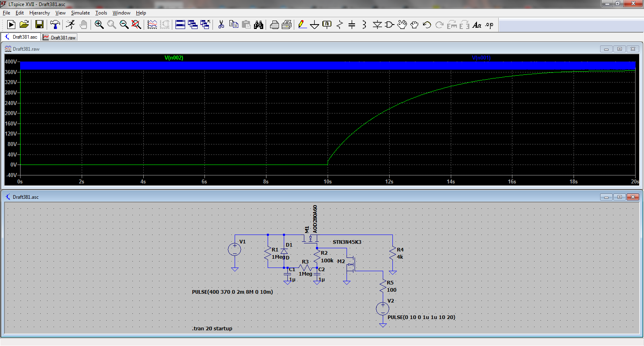Click the Save floppy disk icon
The image size is (644, 346).
pos(39,25)
